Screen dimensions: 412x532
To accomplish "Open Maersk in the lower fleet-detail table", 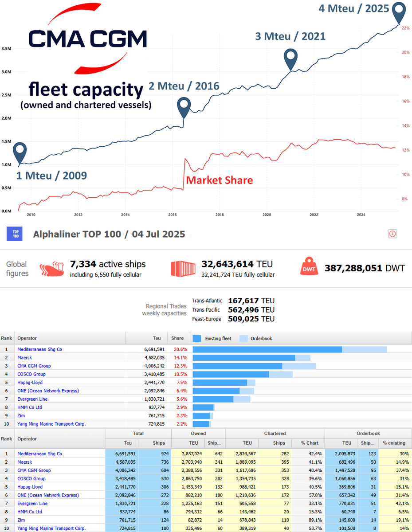I will [24, 462].
